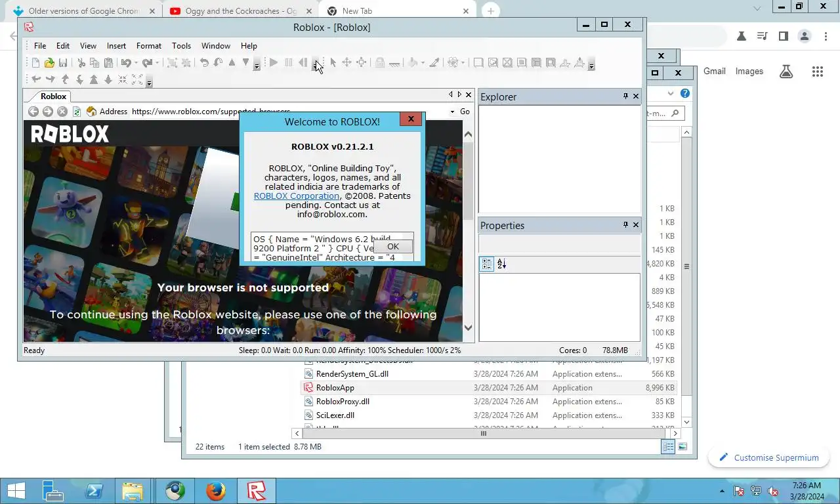This screenshot has width=840, height=504.
Task: Click the camera zoom-in converge icon
Action: [123, 79]
